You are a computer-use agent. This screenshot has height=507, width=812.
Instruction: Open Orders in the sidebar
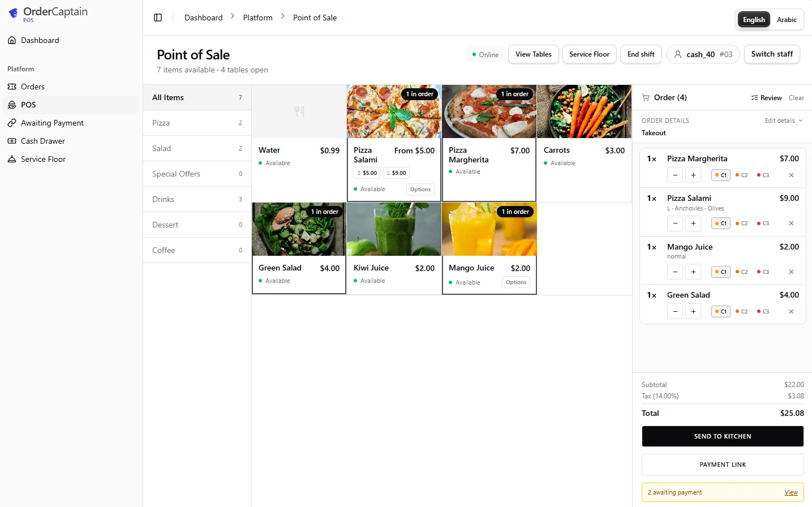tap(69, 87)
